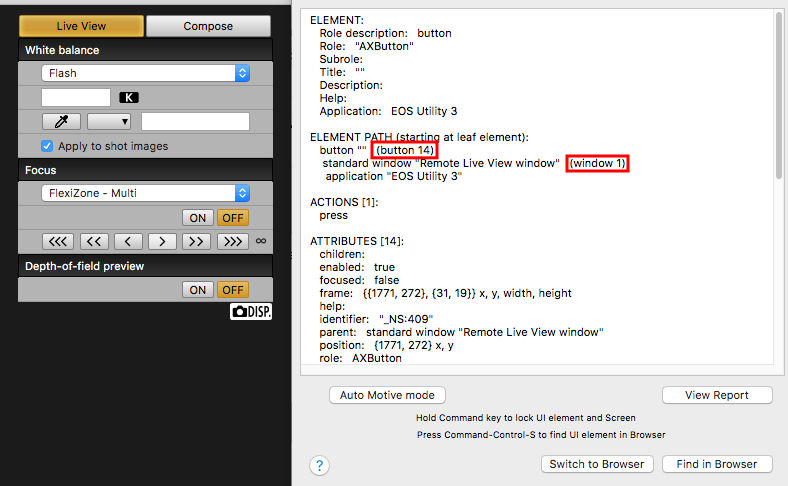Click the 'frame:' attribute line

click(446, 293)
